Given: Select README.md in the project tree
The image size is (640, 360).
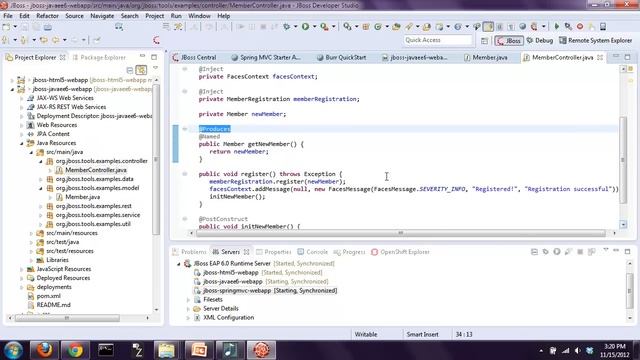Looking at the screenshot, I should pyautogui.click(x=53, y=305).
